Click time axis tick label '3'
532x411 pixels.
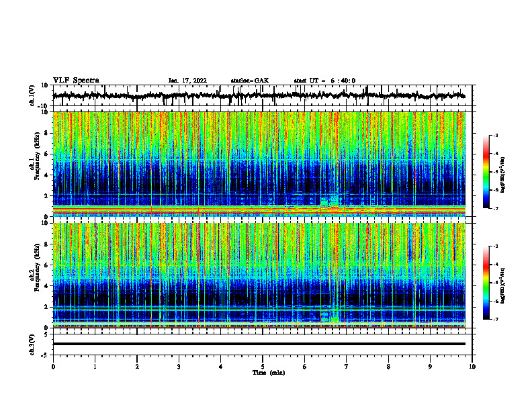pos(179,367)
